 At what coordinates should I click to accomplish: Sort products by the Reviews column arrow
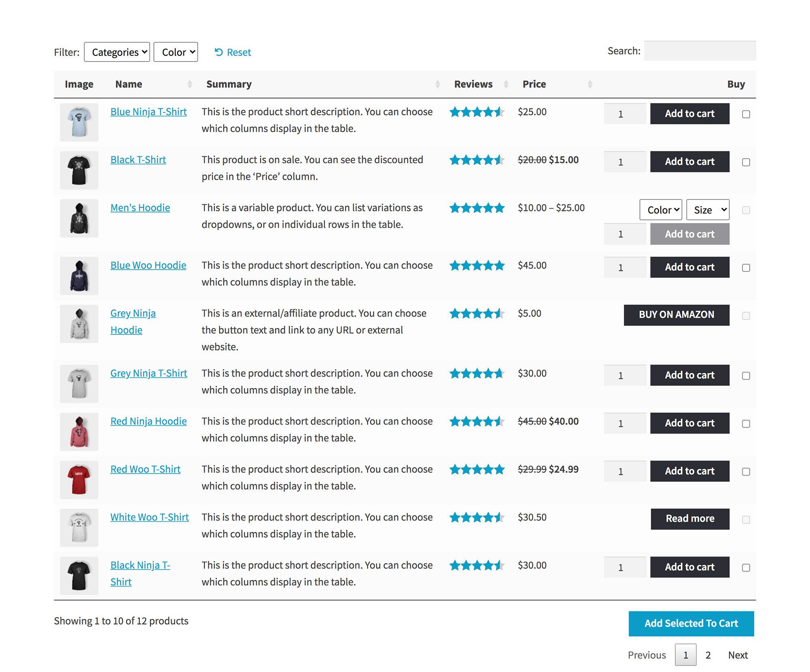pyautogui.click(x=505, y=84)
